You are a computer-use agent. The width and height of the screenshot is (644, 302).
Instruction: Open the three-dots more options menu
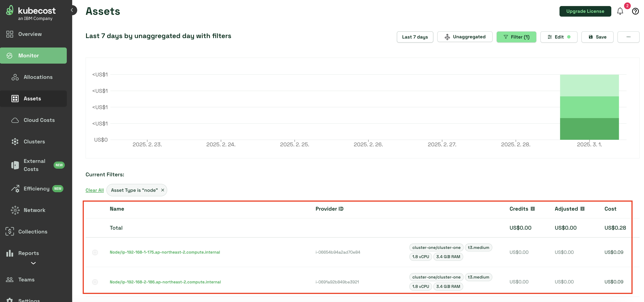tap(628, 37)
